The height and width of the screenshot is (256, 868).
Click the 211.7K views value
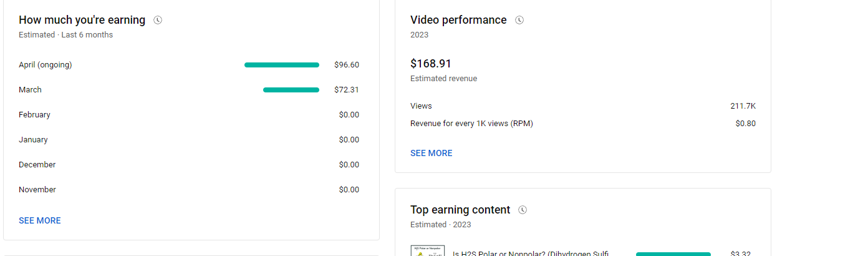click(x=743, y=106)
